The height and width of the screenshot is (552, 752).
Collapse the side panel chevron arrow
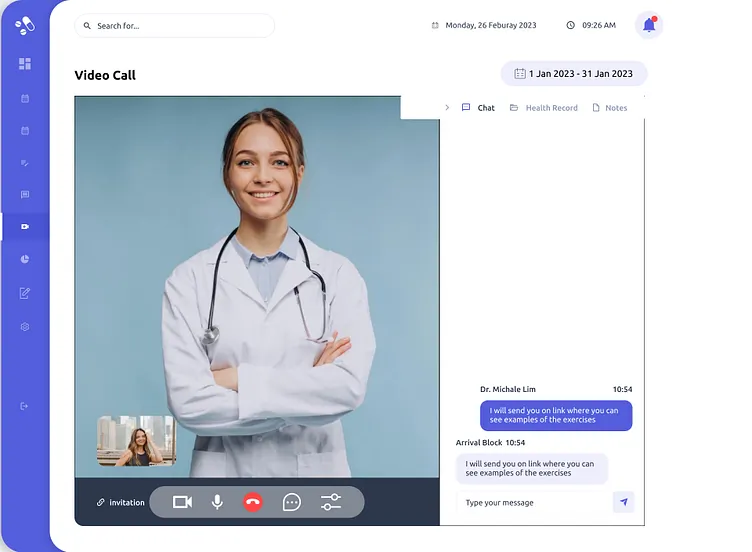(447, 107)
